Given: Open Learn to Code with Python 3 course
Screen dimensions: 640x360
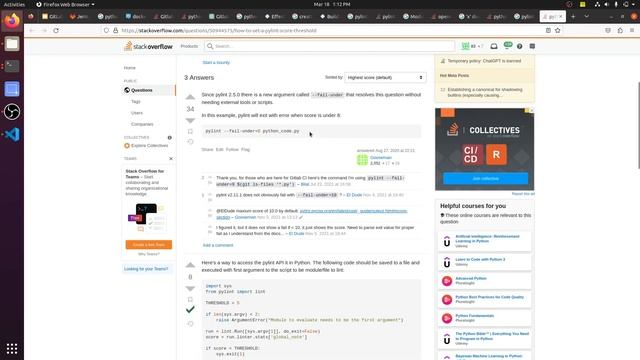Looking at the screenshot, I should (x=480, y=260).
